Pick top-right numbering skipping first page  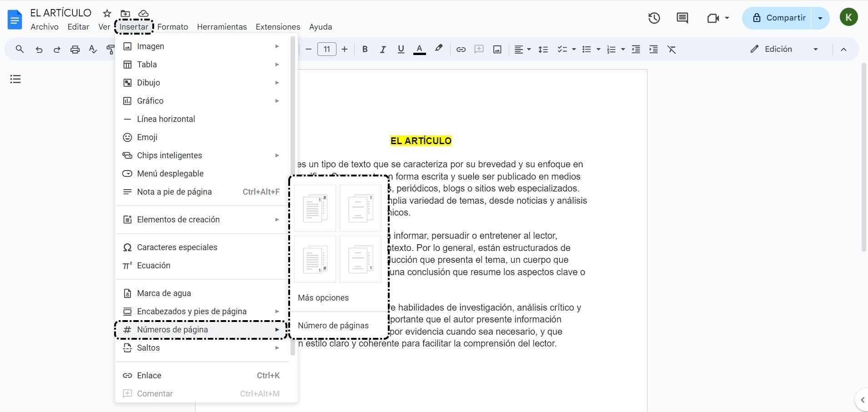point(361,208)
